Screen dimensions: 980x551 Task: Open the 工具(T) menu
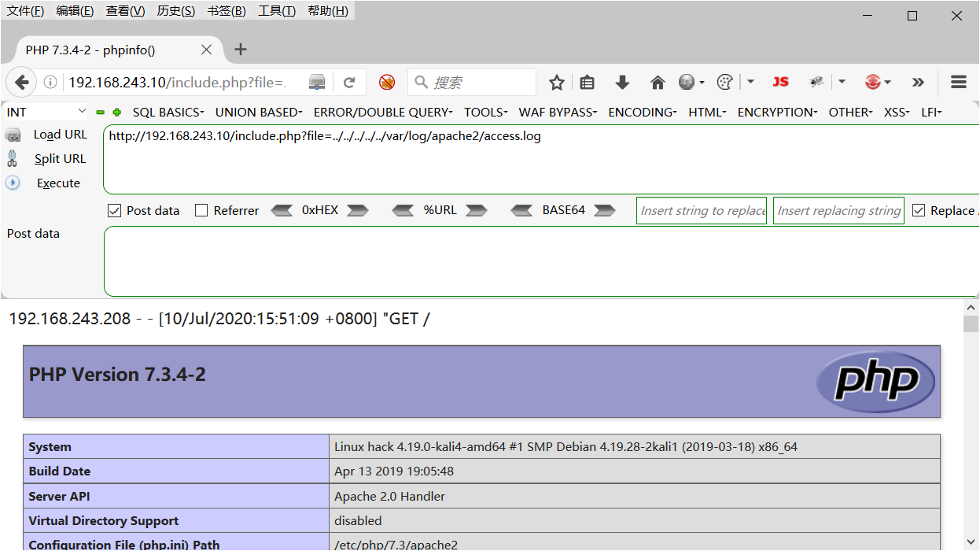pyautogui.click(x=277, y=11)
